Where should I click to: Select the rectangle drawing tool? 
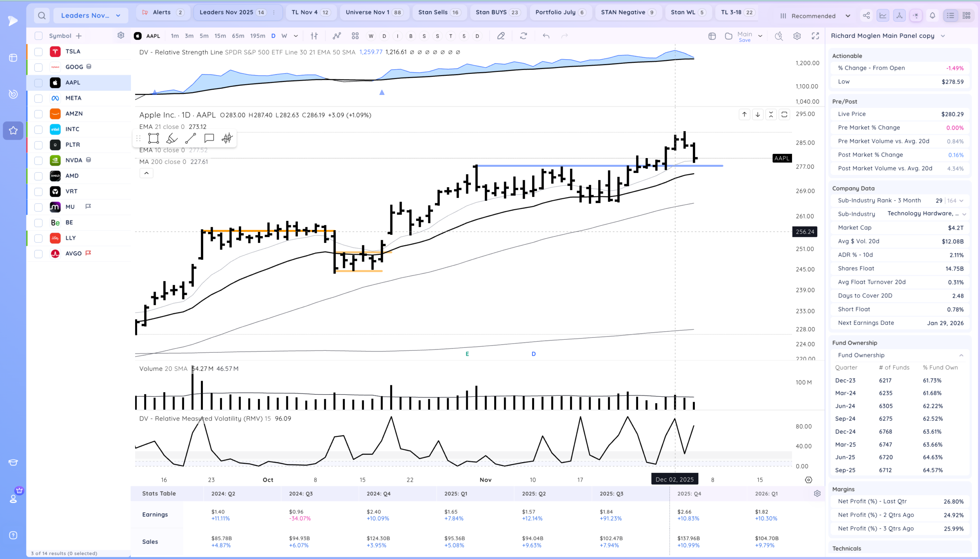[x=153, y=138]
